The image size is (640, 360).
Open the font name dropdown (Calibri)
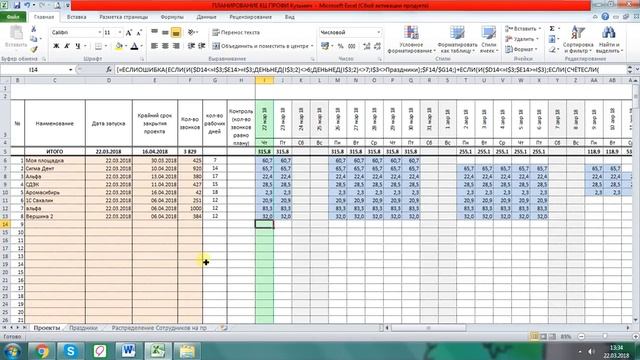coord(100,32)
